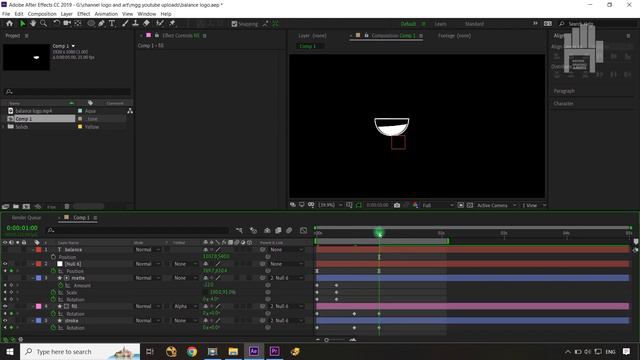Click the Motion Blur enable icon in timeline
Image resolution: width=640 pixels, height=360 pixels.
click(289, 231)
